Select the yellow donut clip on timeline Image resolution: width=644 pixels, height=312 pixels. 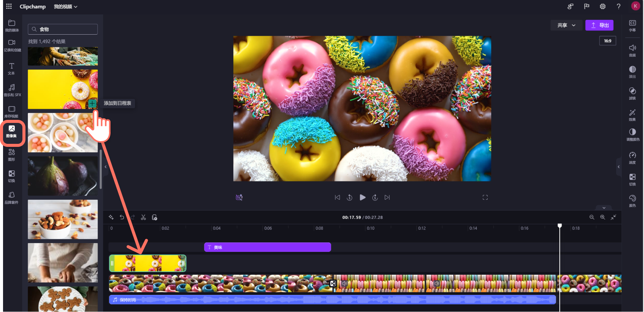tap(148, 263)
